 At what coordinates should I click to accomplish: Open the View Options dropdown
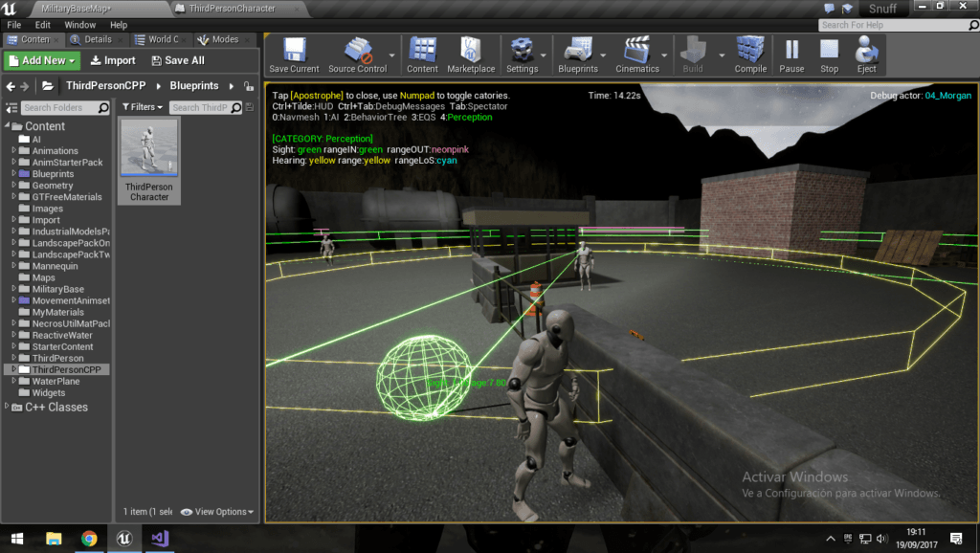(217, 512)
